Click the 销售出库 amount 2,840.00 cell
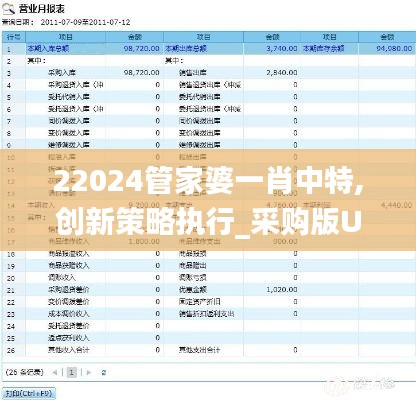Viewport: 416px width, 400px height. 282,73
